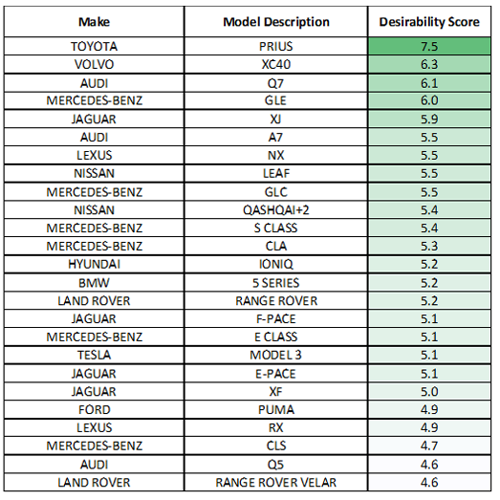
Task: Click the Model Description column header
Action: click(276, 22)
